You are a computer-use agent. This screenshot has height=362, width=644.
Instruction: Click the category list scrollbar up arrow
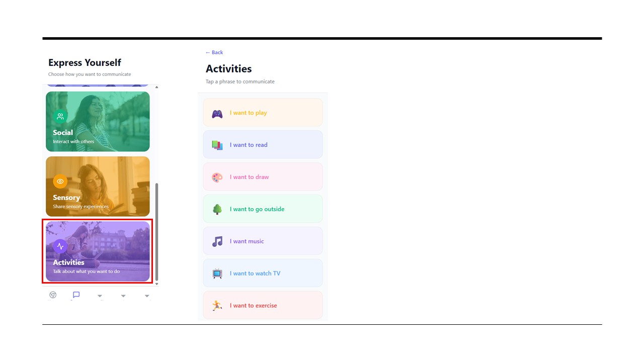[156, 87]
